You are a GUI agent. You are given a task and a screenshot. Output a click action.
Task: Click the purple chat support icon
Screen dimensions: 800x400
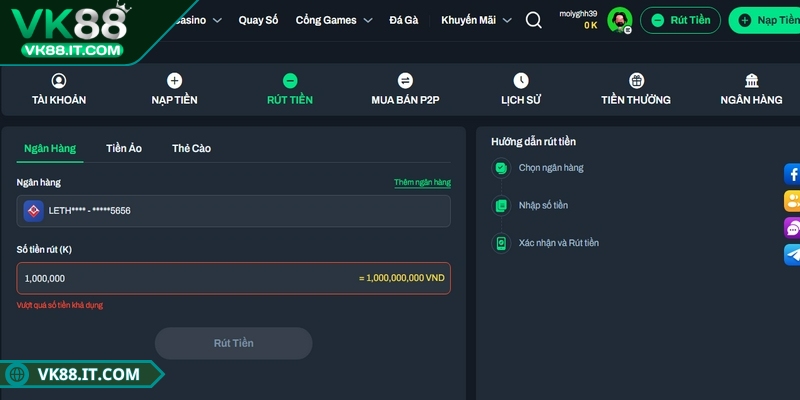pyautogui.click(x=792, y=228)
